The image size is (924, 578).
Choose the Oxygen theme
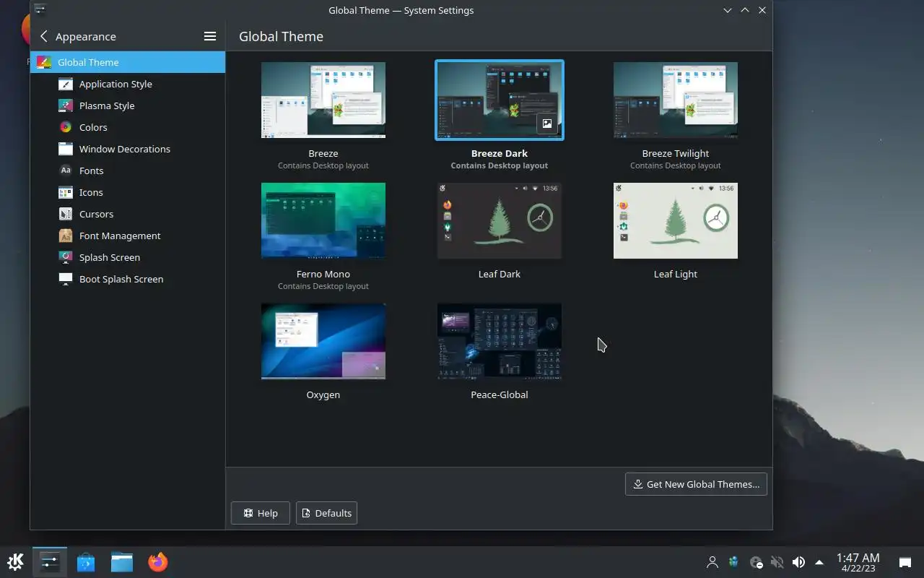(x=323, y=341)
